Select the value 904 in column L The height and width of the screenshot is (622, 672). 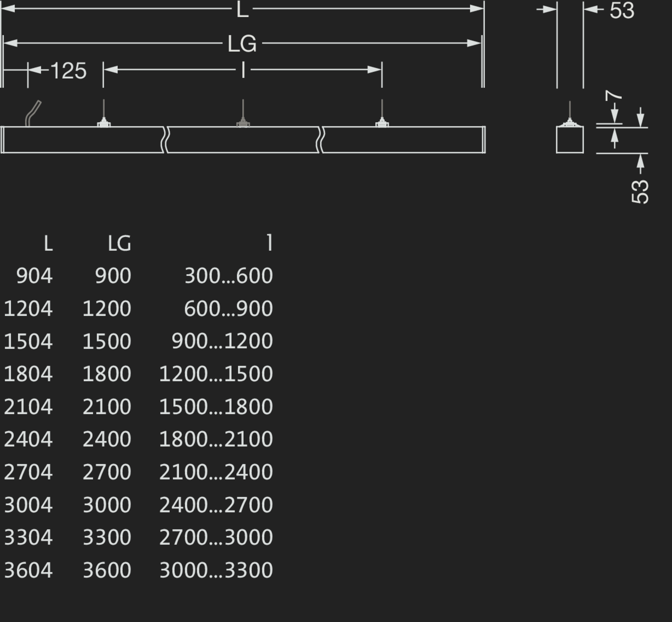point(34,276)
